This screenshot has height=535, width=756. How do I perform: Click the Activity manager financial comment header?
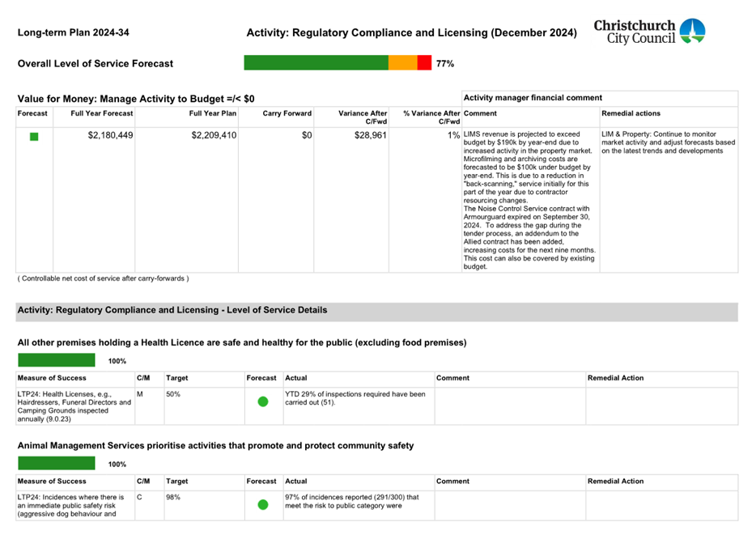point(533,98)
